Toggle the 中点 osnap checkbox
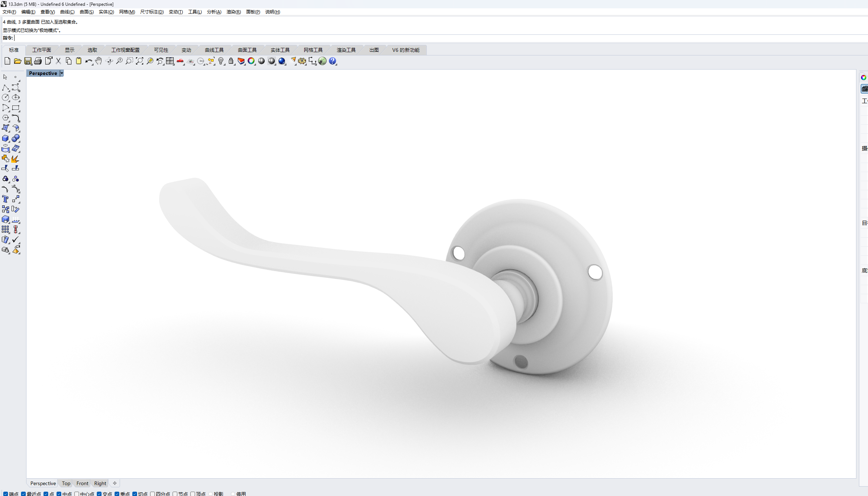Screen dimensions: 868x496 [x=59, y=493]
